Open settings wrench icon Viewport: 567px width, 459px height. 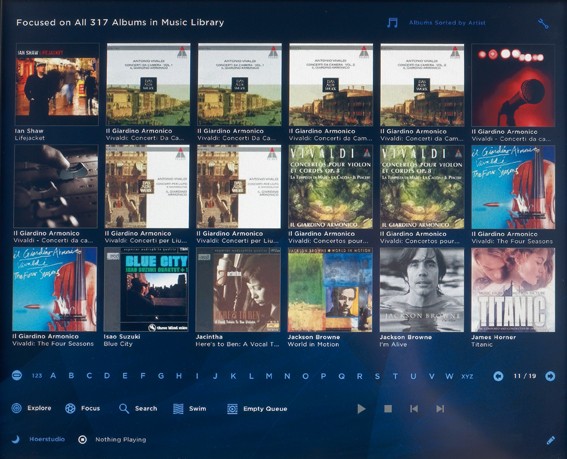543,24
